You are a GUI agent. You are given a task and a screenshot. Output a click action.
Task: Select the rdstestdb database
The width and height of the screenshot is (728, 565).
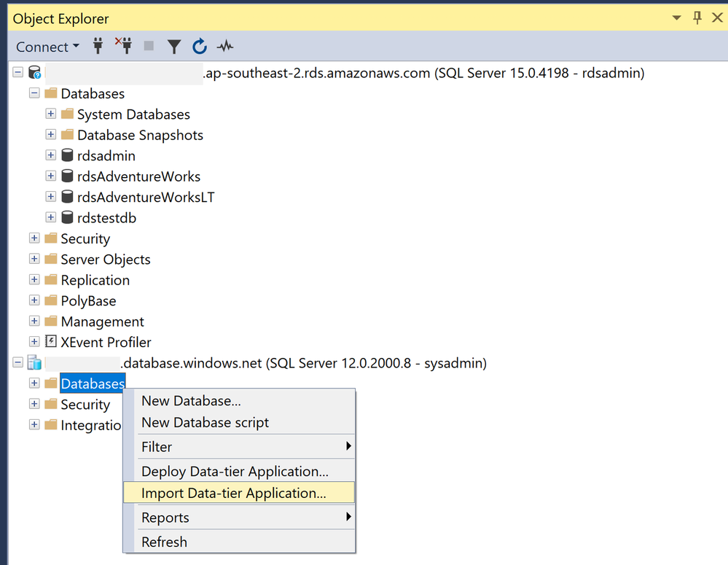pyautogui.click(x=107, y=218)
